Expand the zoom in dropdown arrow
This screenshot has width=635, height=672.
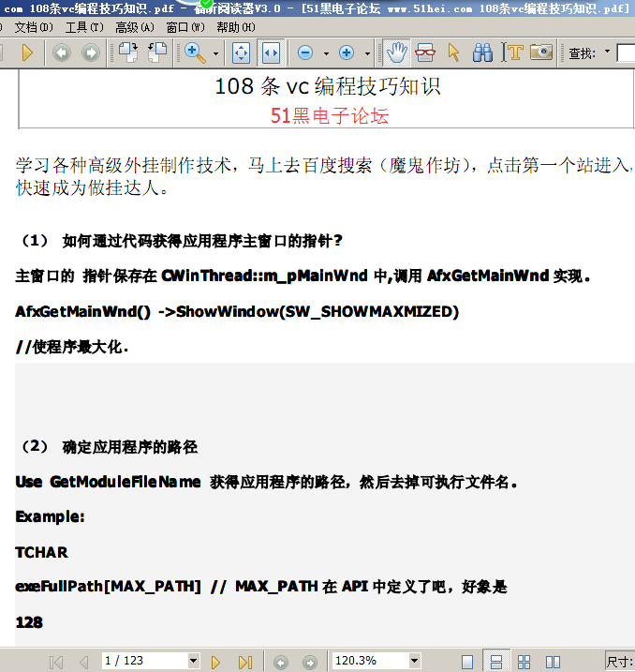point(367,53)
